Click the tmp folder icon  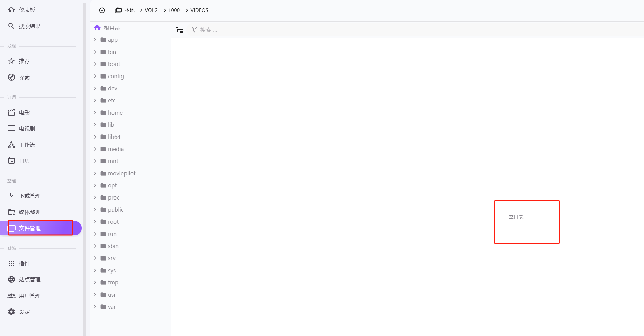pos(103,282)
